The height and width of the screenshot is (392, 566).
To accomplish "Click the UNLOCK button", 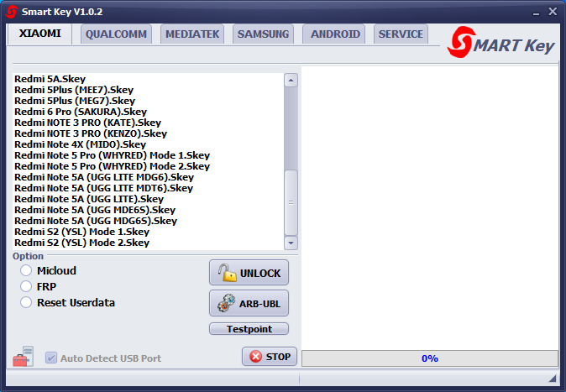I will (249, 273).
